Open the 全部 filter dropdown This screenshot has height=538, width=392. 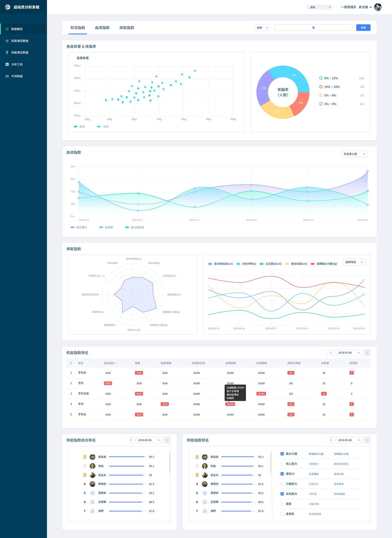click(x=262, y=28)
